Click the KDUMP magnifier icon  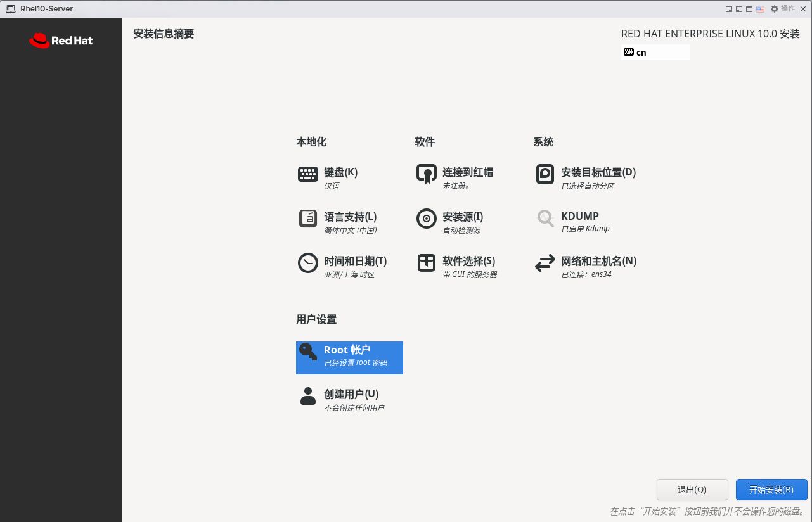(545, 219)
